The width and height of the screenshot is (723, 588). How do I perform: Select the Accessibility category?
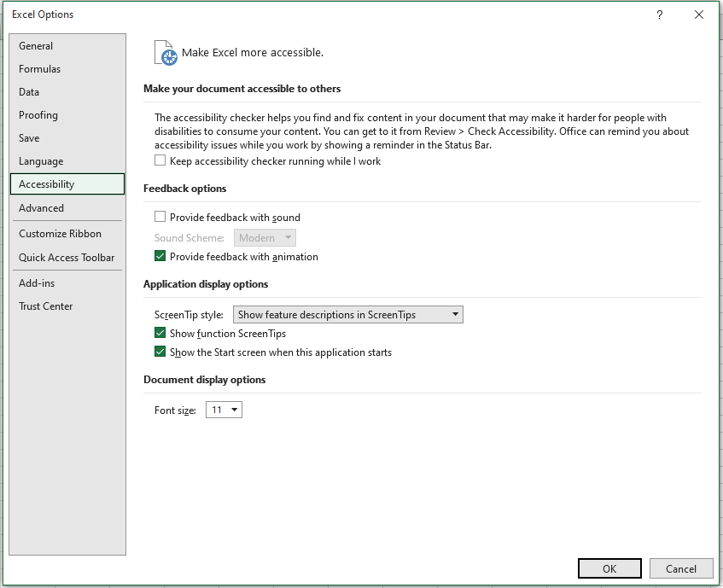coord(67,184)
